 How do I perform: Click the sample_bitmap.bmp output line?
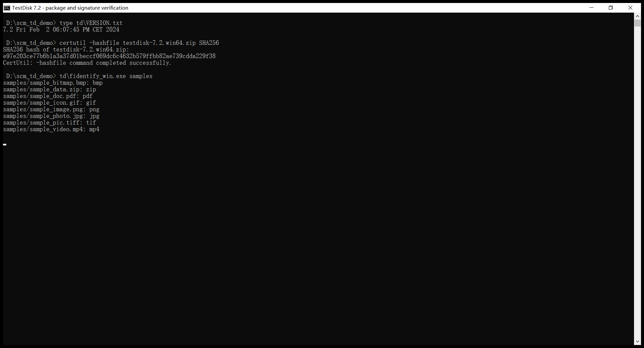click(x=53, y=83)
